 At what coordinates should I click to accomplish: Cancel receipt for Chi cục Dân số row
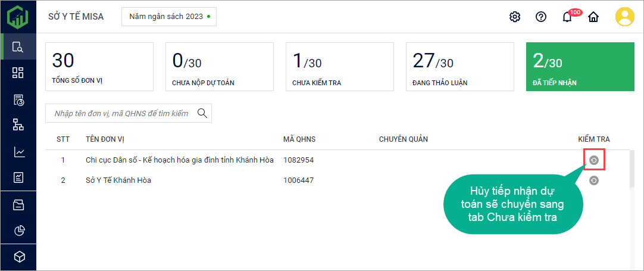(593, 160)
